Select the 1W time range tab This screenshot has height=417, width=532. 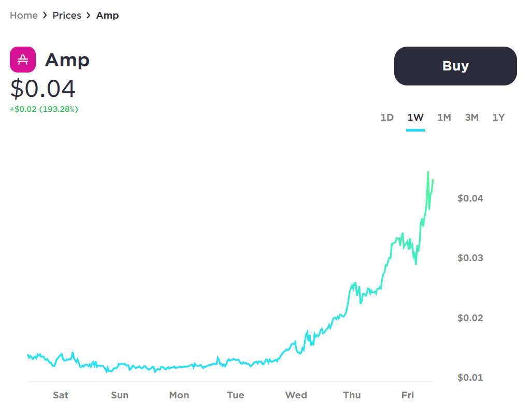[415, 118]
